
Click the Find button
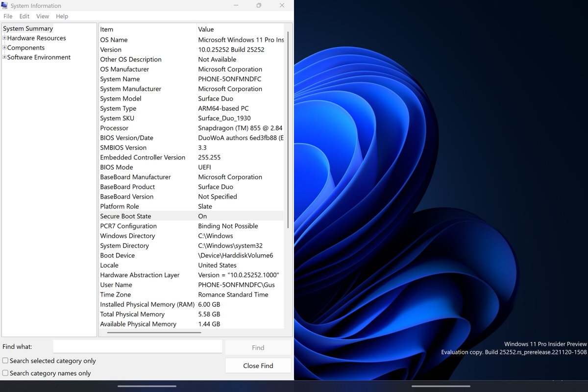click(258, 347)
